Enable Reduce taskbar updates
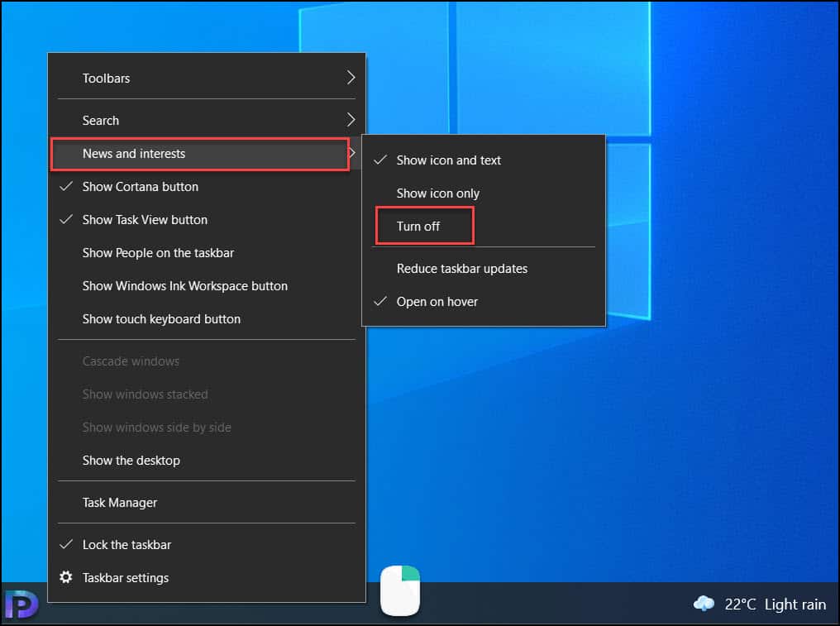The image size is (840, 626). pyautogui.click(x=484, y=269)
